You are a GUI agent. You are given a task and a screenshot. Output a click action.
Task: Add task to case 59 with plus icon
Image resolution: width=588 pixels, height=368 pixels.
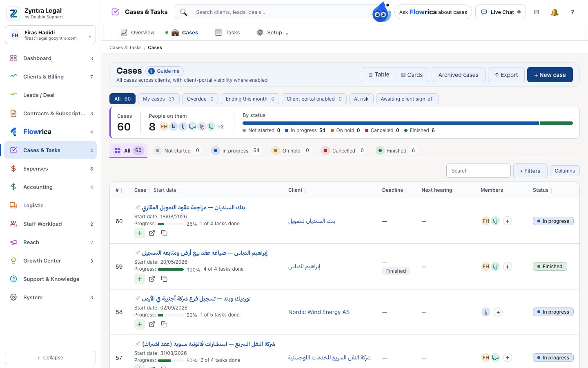click(140, 279)
